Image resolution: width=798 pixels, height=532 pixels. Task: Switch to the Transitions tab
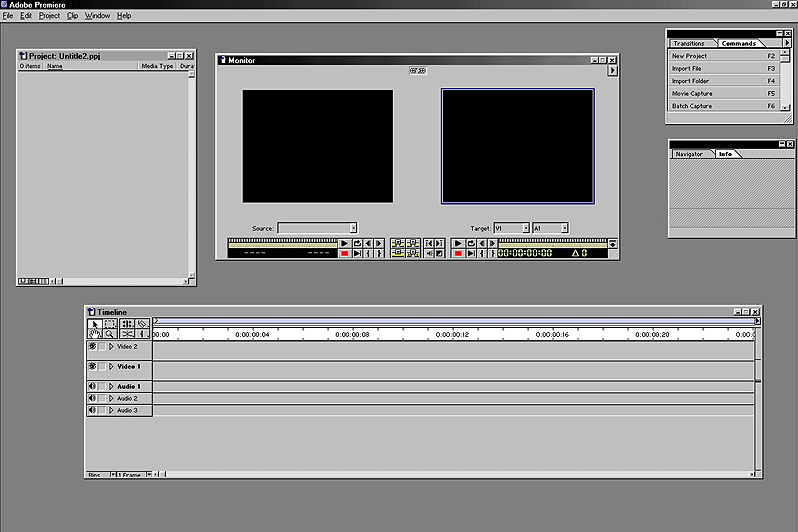pos(688,43)
